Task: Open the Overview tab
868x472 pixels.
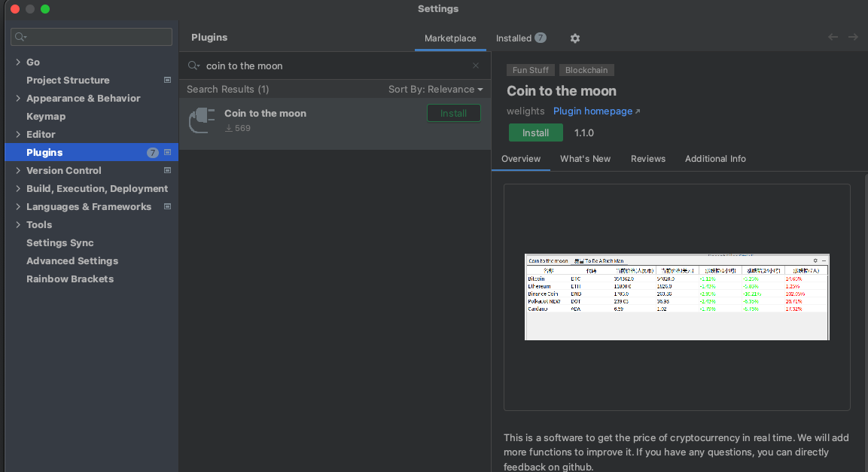Action: point(521,159)
